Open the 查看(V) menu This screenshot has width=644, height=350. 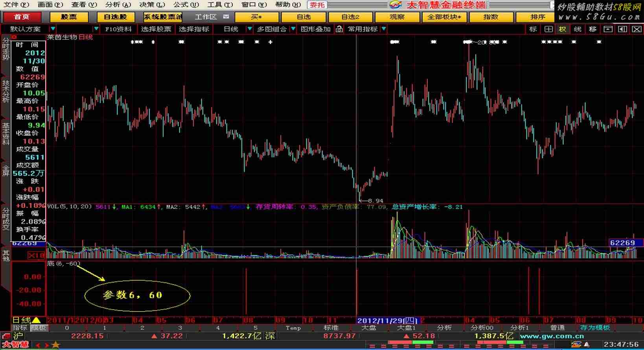coord(84,5)
